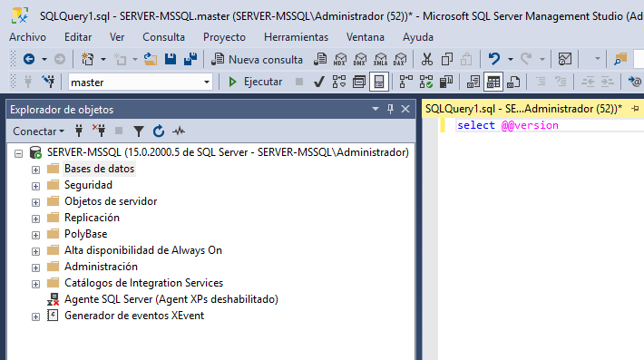Image resolution: width=644 pixels, height=360 pixels.
Task: Open the Conectar dropdown in Object Explorer
Action: pos(39,131)
